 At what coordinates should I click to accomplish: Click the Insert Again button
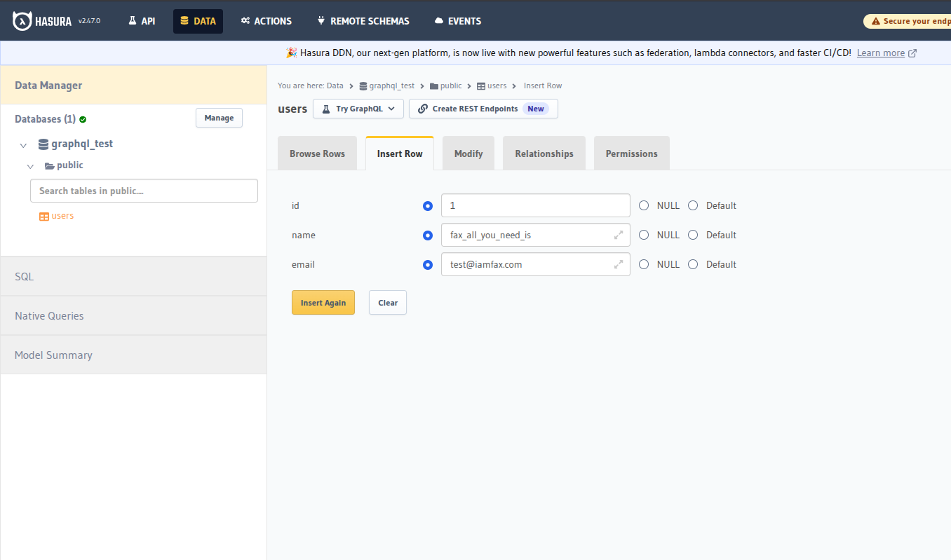(x=323, y=303)
